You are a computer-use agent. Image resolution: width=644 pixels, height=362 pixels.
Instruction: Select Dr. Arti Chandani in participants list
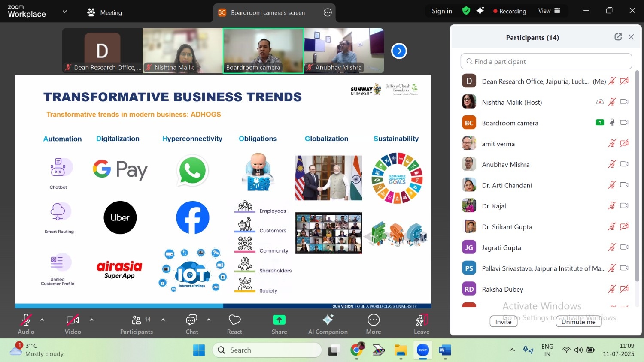coord(545,185)
